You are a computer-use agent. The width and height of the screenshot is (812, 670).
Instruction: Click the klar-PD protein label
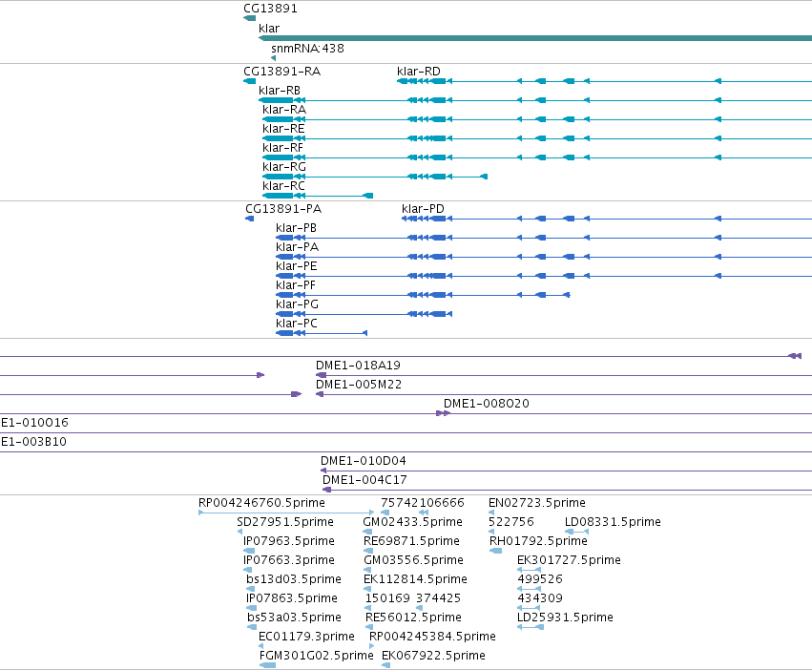(x=423, y=209)
